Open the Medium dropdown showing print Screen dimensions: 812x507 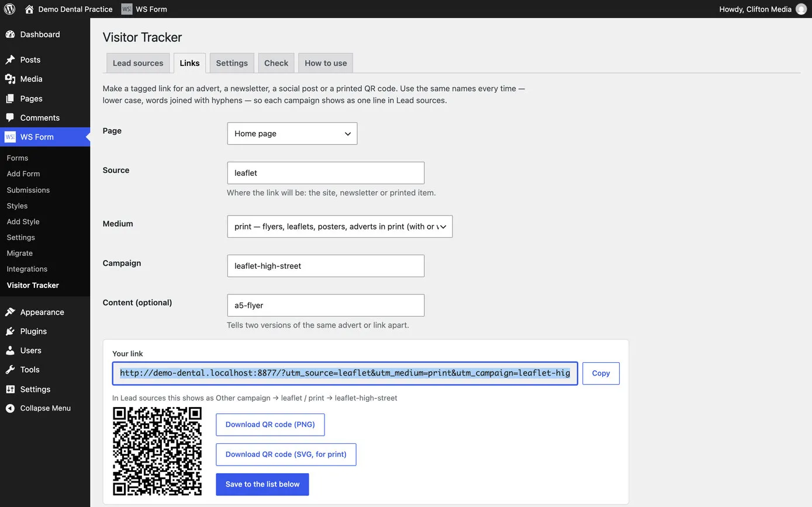tap(340, 227)
